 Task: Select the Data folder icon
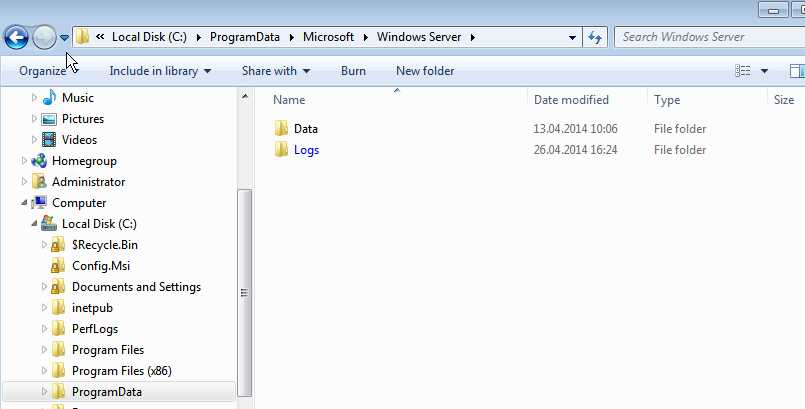[281, 128]
